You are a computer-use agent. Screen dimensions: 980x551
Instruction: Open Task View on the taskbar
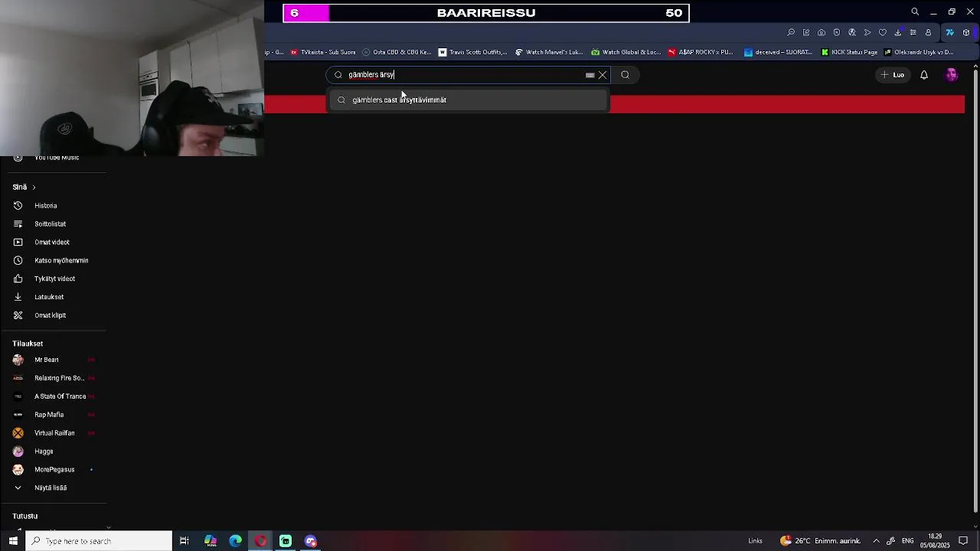(185, 541)
